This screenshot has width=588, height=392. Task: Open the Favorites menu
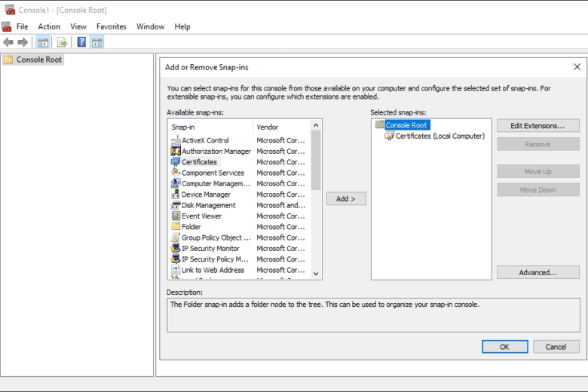[112, 26]
